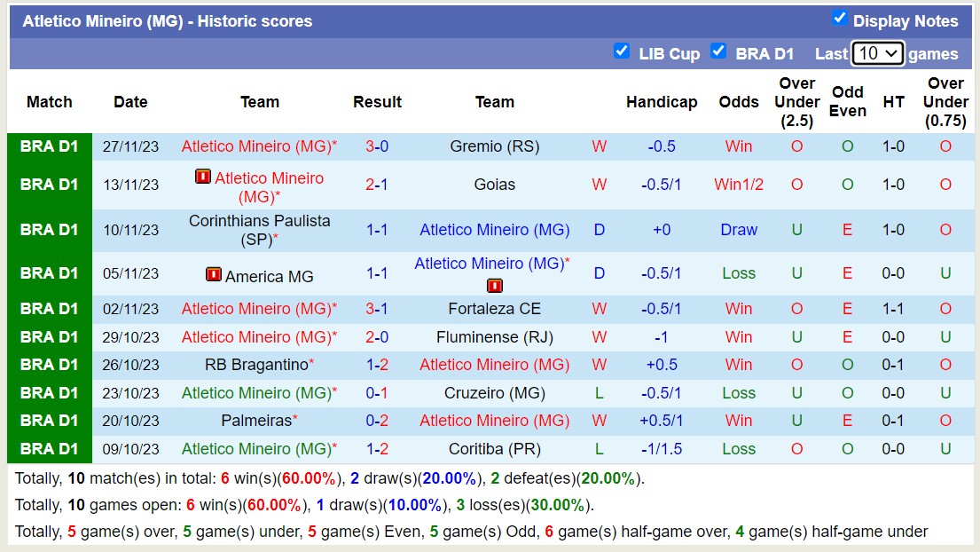
Task: Uncheck the LIB Cup filter
Action: [x=623, y=52]
